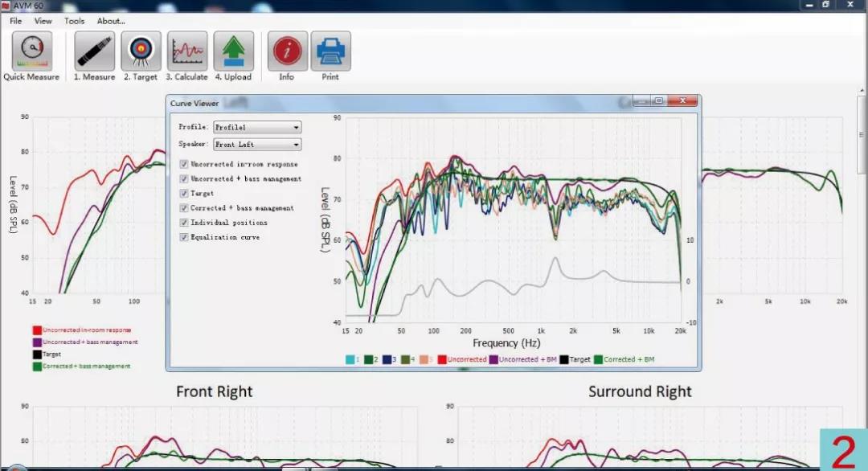Click the green Corrected + BM swatch
Screen dimensions: 868x471
pyautogui.click(x=599, y=360)
